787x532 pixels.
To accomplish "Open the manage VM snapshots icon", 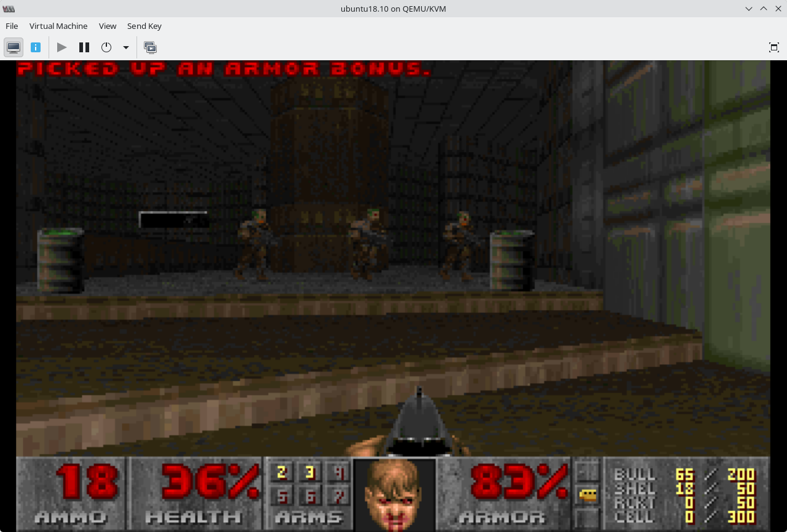I will click(x=150, y=47).
